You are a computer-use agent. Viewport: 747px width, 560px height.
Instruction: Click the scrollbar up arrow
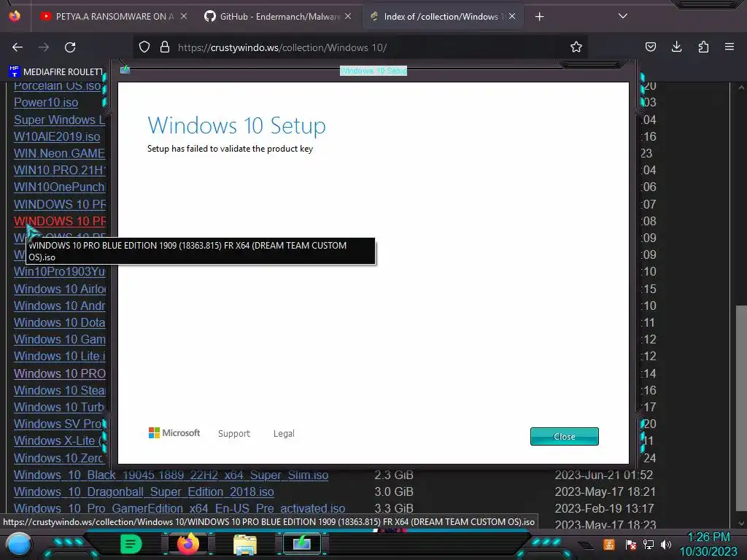pyautogui.click(x=741, y=87)
